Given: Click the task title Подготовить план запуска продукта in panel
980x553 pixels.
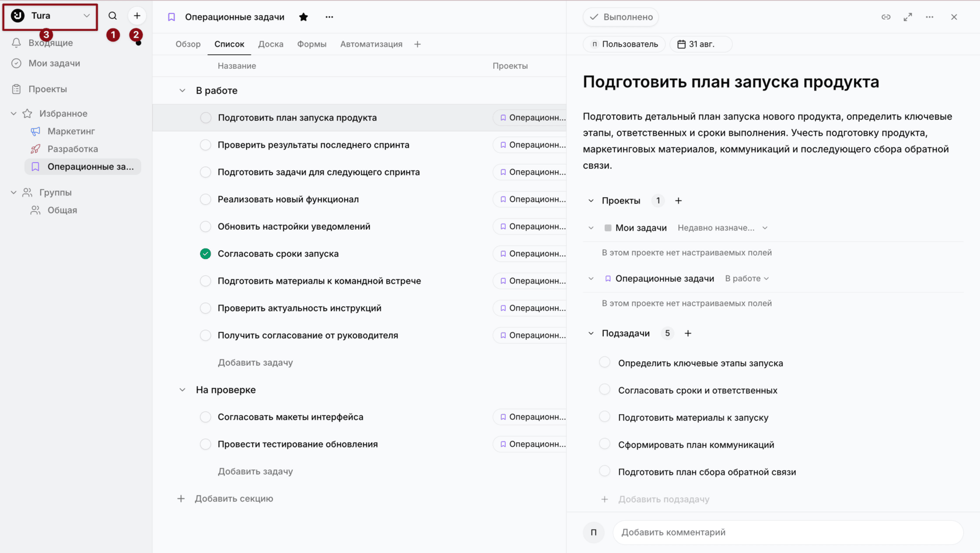Looking at the screenshot, I should coord(731,82).
